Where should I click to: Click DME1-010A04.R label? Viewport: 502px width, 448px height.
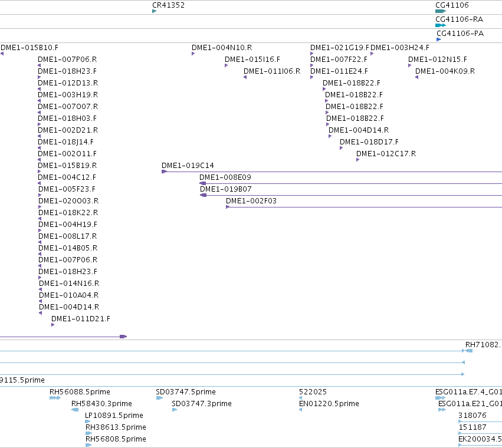coord(69,295)
